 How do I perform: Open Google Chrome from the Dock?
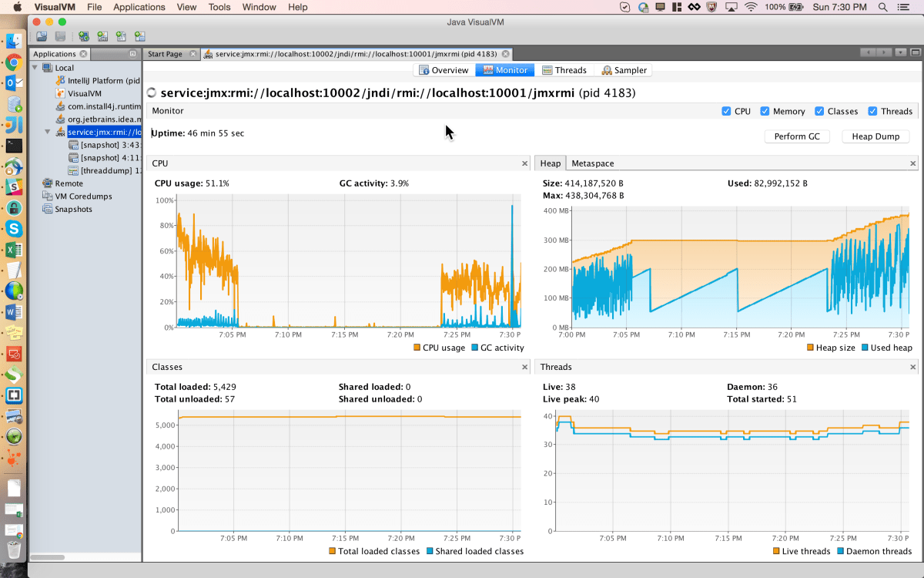click(x=14, y=62)
